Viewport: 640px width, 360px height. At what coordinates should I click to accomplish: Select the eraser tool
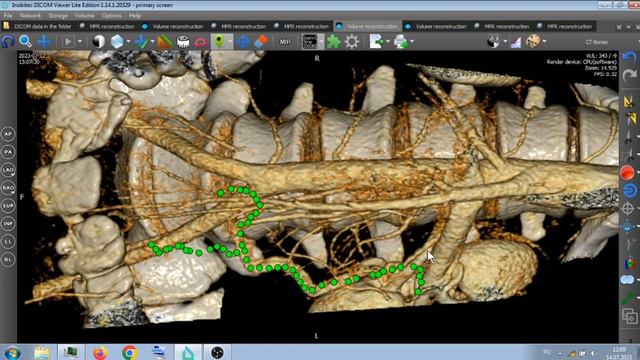click(261, 41)
